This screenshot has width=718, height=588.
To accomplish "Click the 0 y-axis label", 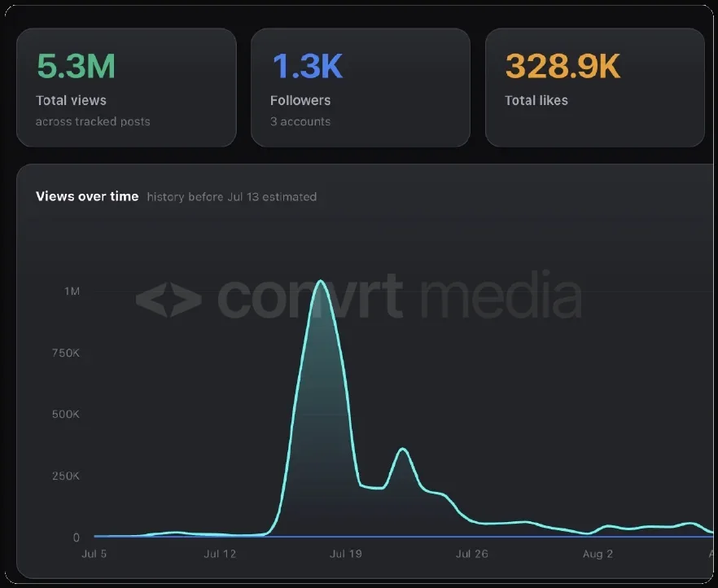I will tap(76, 538).
